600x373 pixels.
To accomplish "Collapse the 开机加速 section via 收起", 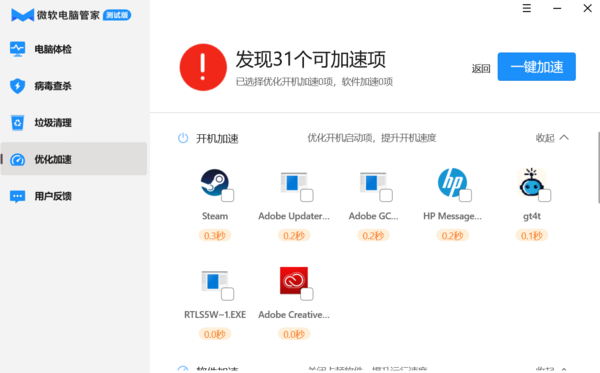I will (552, 138).
